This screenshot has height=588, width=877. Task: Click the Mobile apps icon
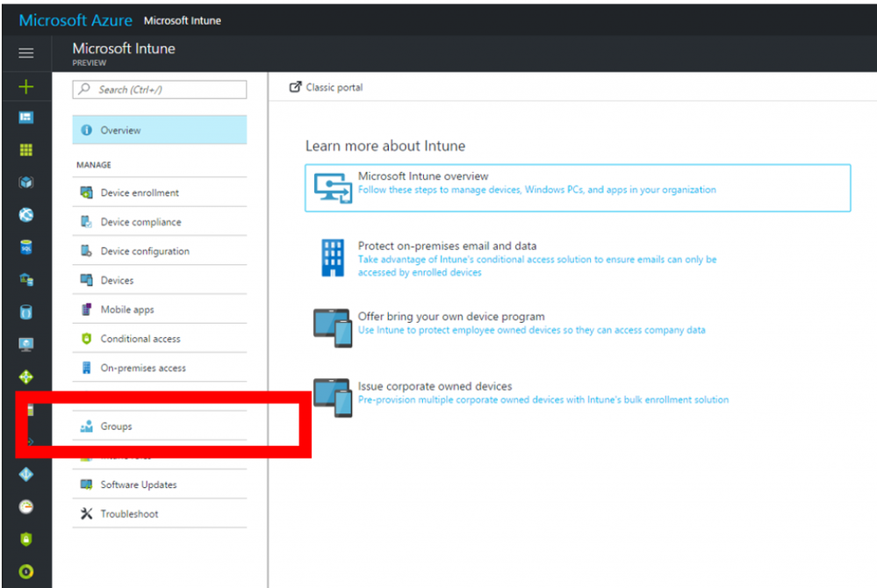tap(86, 309)
